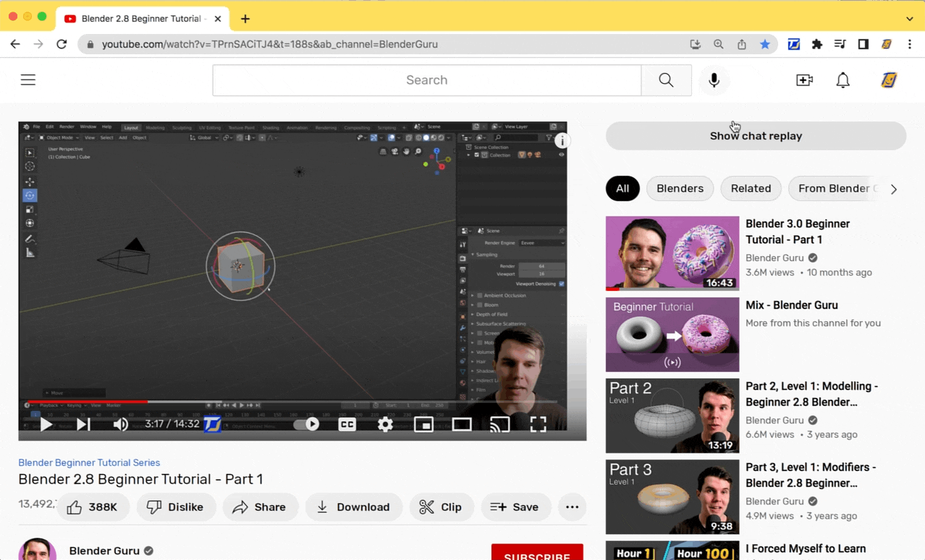
Task: Toggle the bookmark star for this page
Action: point(765,44)
